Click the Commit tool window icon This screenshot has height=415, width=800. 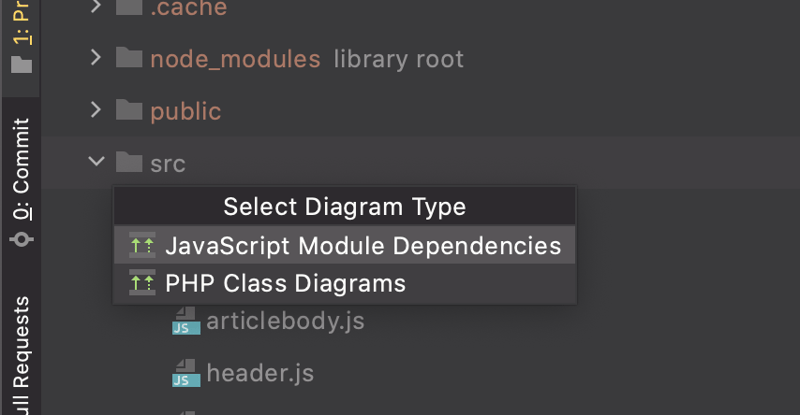[20, 240]
